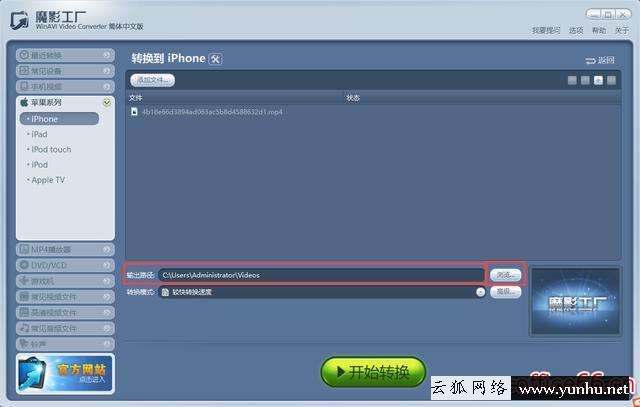Click the 魔影工厂 preview thumbnail
The height and width of the screenshot is (407, 640).
pyautogui.click(x=576, y=302)
